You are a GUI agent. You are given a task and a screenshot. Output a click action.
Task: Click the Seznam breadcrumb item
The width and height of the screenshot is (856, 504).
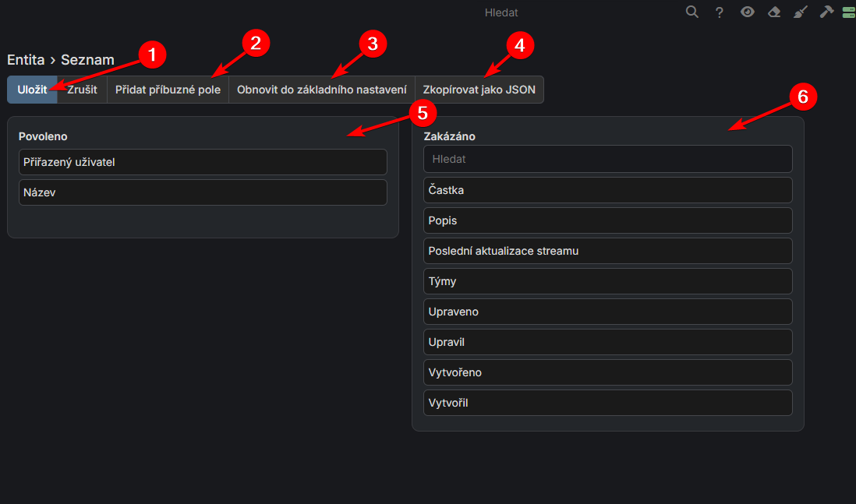pyautogui.click(x=87, y=59)
